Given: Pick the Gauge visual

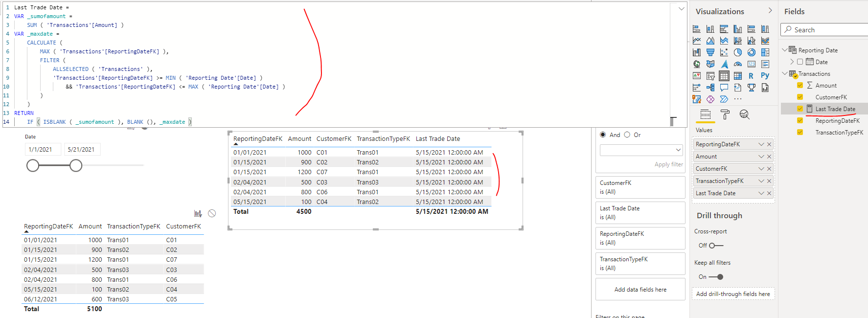Looking at the screenshot, I should (738, 64).
